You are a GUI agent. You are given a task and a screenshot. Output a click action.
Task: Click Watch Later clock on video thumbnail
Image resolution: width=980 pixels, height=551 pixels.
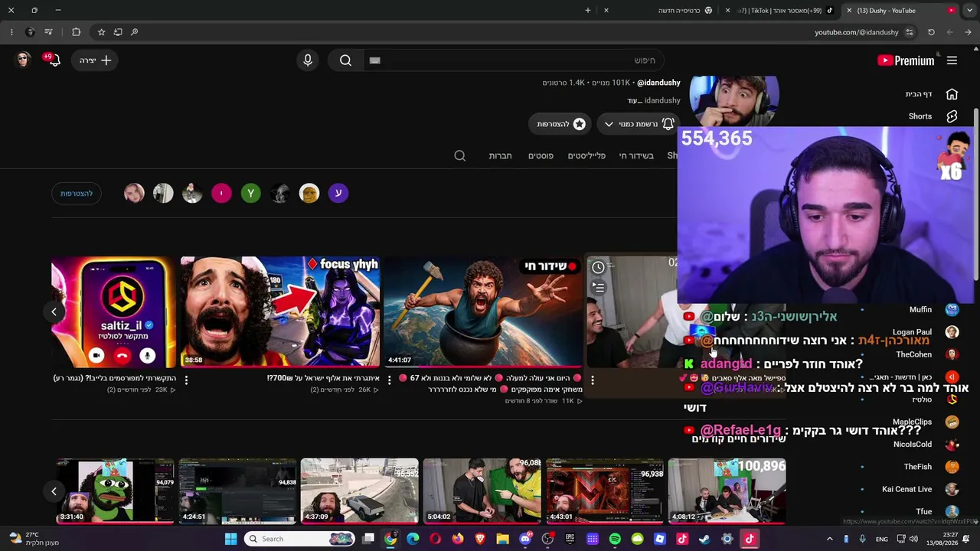click(x=598, y=267)
